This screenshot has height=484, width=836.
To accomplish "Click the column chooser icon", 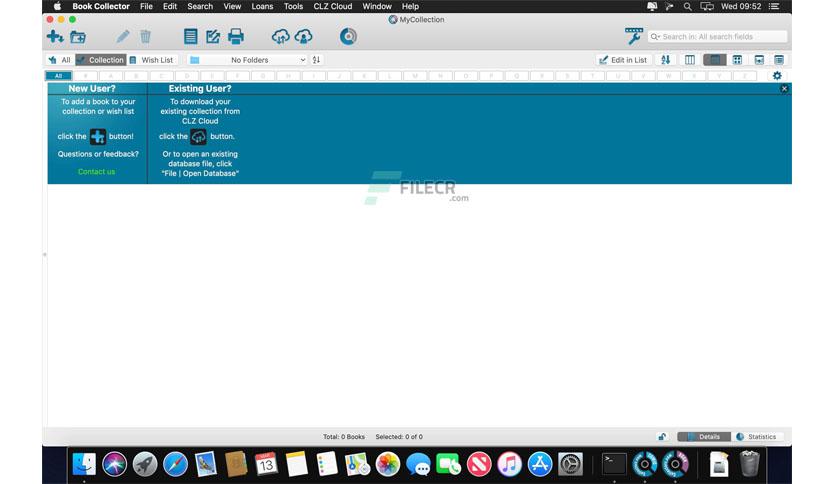I will pos(690,60).
